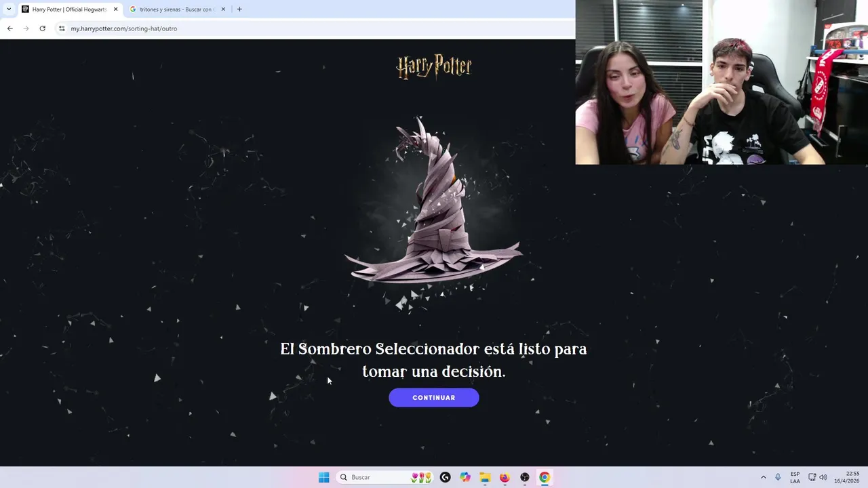The width and height of the screenshot is (868, 488).
Task: Click the ESP LAA language indicator
Action: (x=795, y=477)
